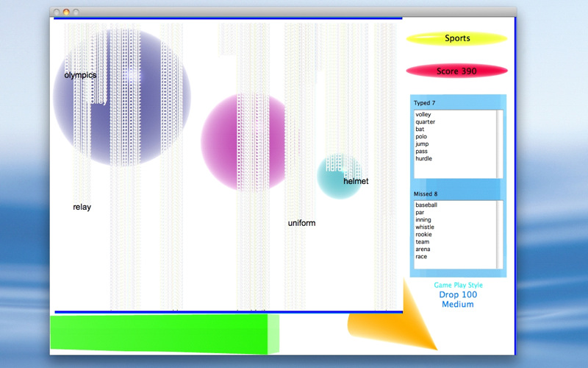Click the red Score 390 oval
The image size is (588, 368).
point(456,71)
